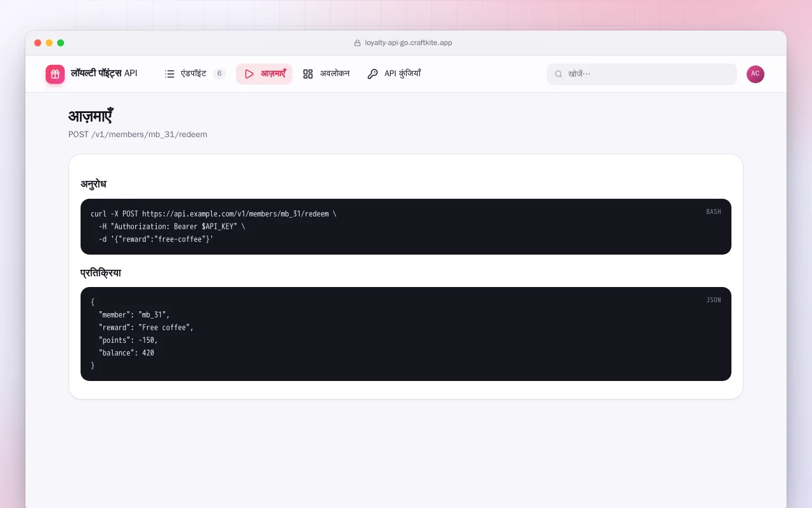Click the आज़माएँ page heading
Screen dimensions: 812x508
[x=91, y=116]
